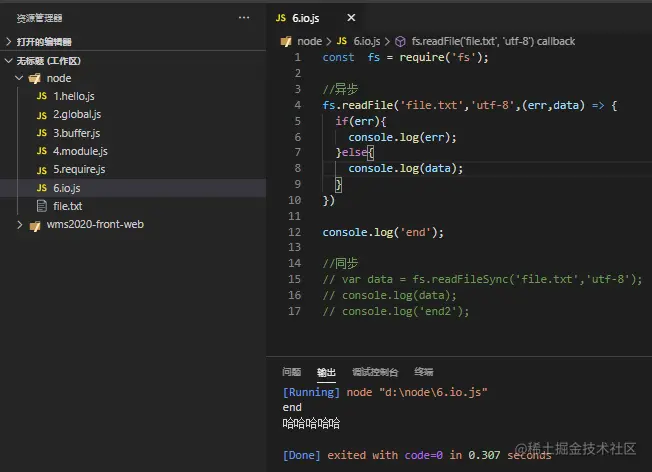Click the node folder icon in explorer
The width and height of the screenshot is (652, 472).
tap(35, 78)
